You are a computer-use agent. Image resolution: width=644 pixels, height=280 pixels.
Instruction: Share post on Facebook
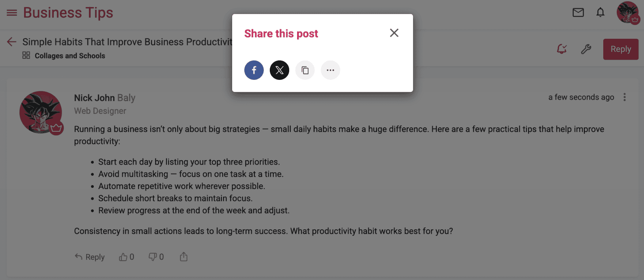(254, 70)
